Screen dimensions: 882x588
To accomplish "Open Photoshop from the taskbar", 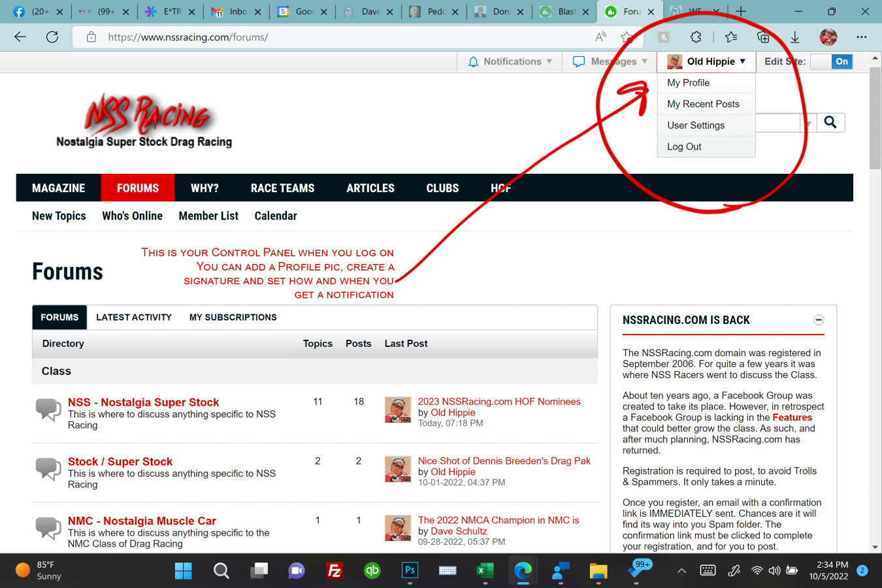I will (410, 570).
